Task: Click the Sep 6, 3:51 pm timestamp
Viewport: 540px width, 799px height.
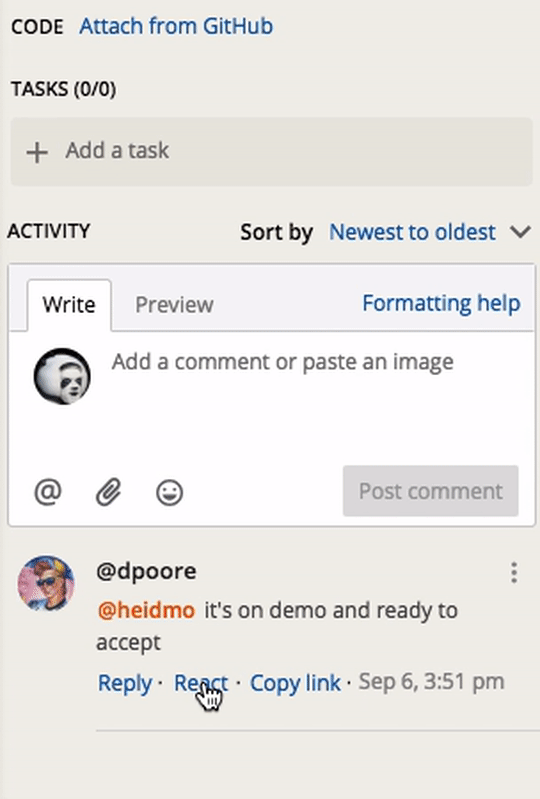Action: 431,681
